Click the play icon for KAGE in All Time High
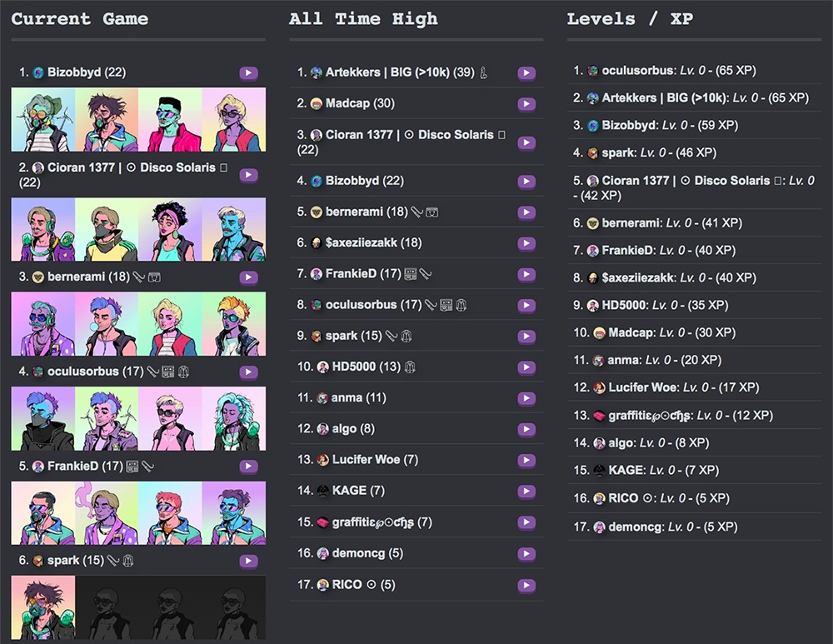 526,492
